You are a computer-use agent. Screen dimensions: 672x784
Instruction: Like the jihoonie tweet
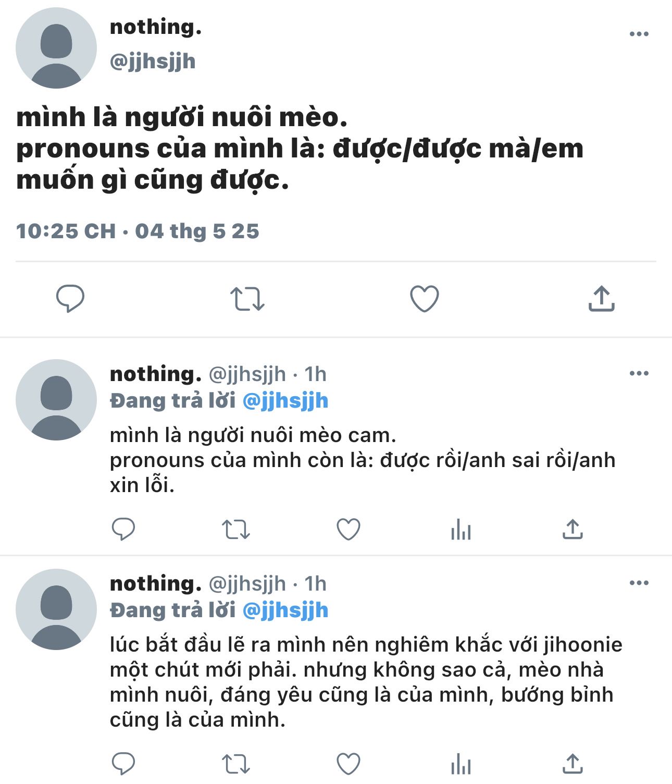[349, 764]
